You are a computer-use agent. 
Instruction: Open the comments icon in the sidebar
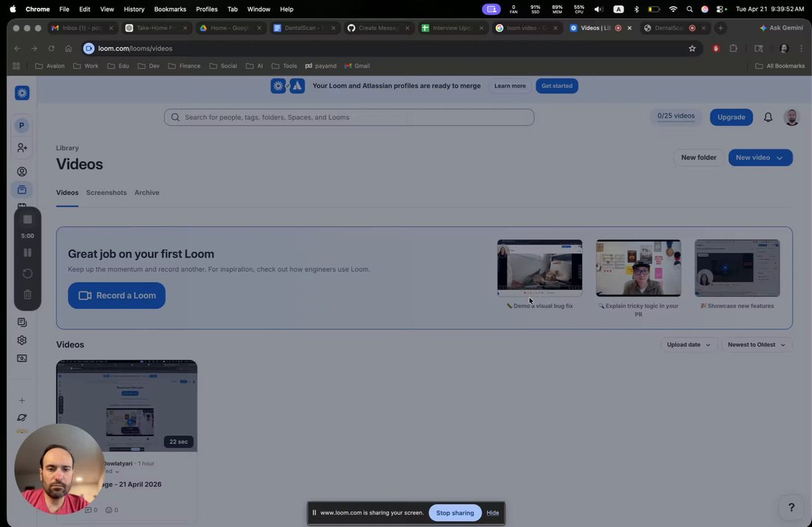point(22,322)
